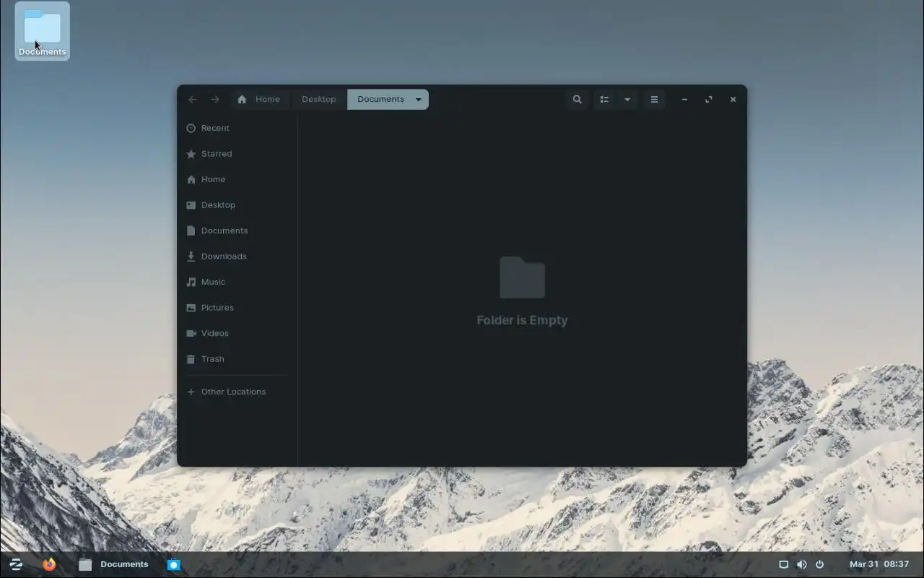Viewport: 924px width, 578px height.
Task: Maximize the Files window
Action: tap(709, 100)
